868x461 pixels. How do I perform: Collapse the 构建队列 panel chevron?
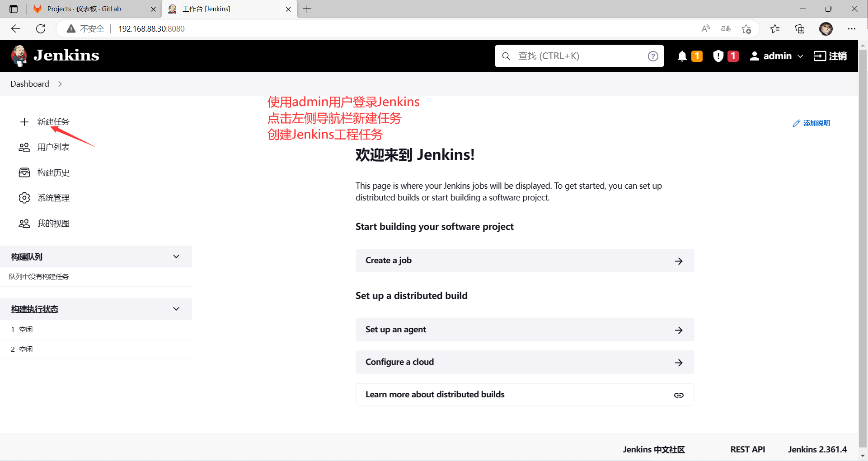click(176, 256)
